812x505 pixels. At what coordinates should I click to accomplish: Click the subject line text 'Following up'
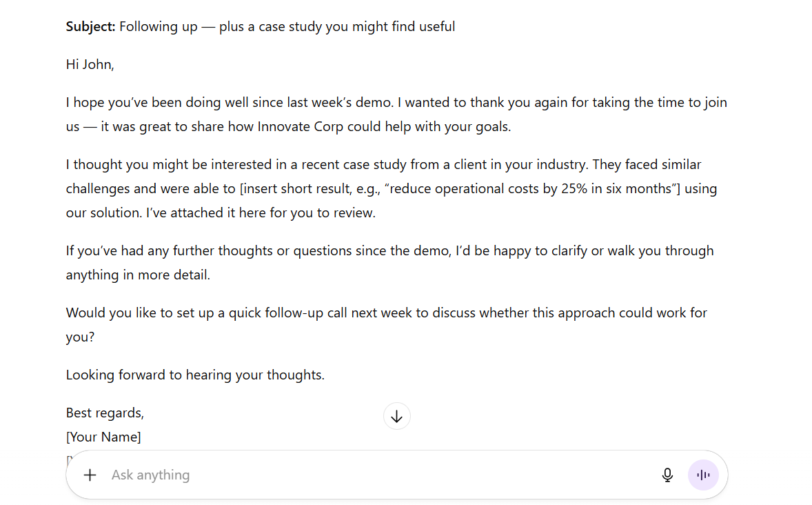(158, 27)
